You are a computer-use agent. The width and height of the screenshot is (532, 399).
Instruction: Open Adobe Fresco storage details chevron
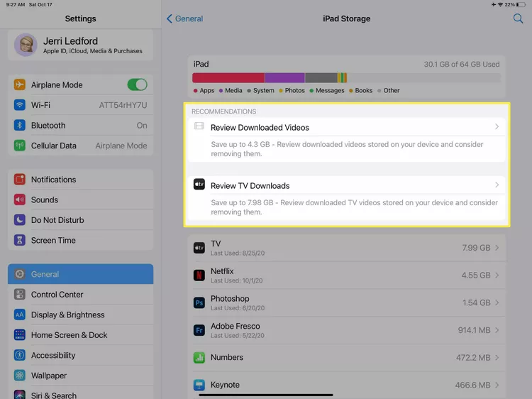(497, 330)
